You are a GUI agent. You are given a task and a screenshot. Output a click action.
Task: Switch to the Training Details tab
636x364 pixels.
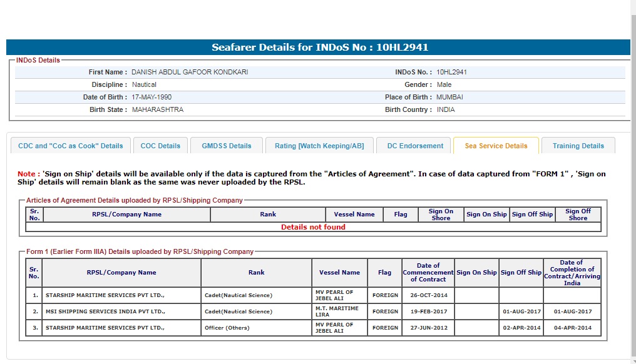coord(578,146)
